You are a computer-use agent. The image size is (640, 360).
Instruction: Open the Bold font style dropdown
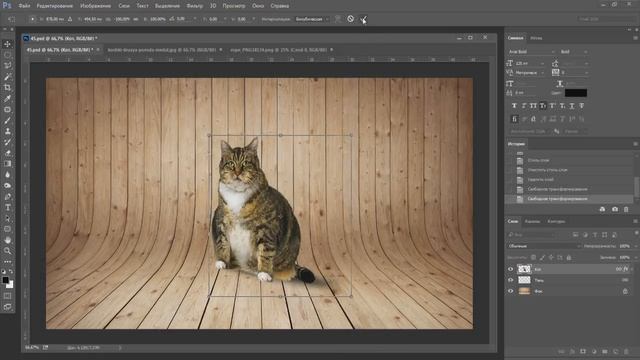[x=574, y=52]
